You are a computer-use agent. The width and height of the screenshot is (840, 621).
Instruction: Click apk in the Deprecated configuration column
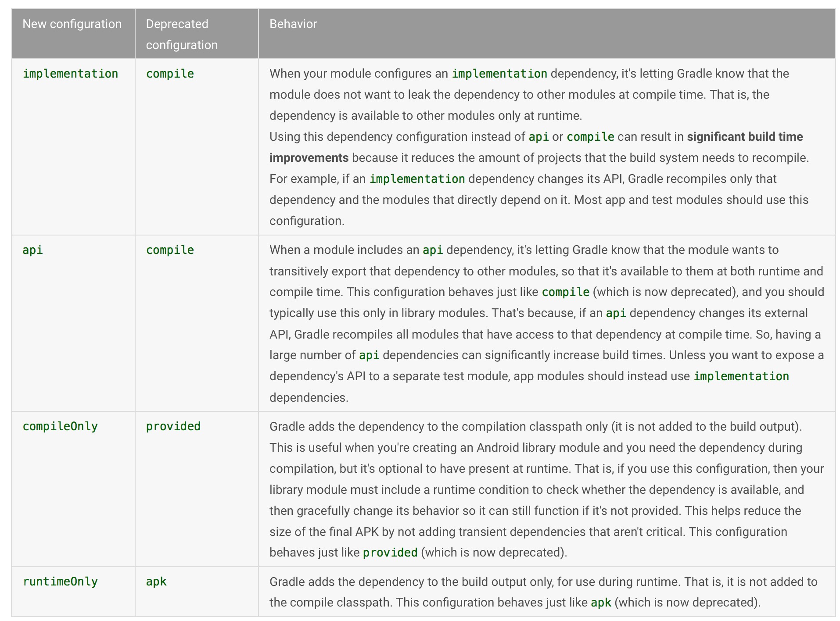(156, 582)
